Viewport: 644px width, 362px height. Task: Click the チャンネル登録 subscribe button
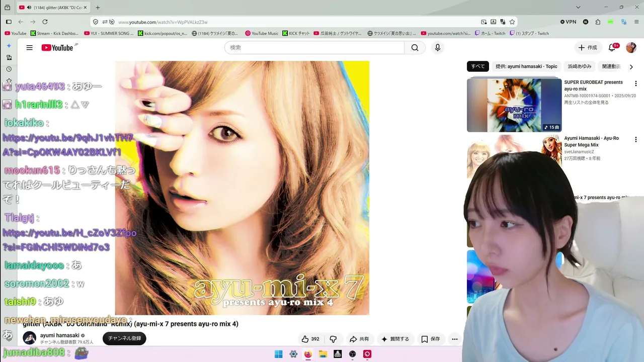pyautogui.click(x=124, y=338)
